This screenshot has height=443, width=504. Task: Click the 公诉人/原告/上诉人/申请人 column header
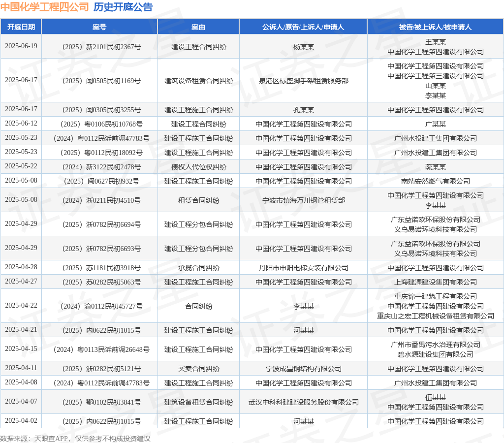tap(303, 27)
